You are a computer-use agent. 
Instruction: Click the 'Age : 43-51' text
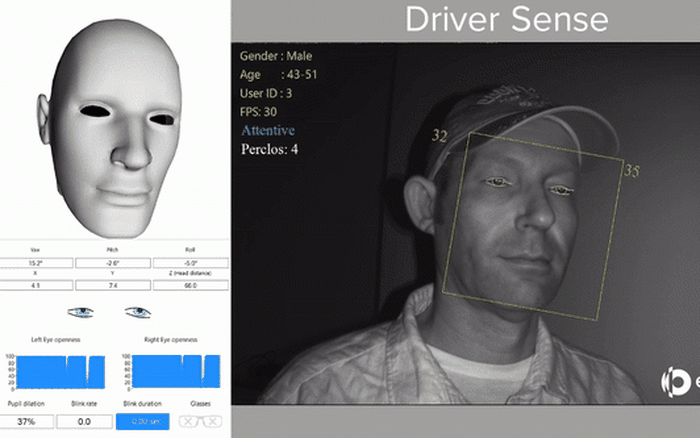(x=278, y=75)
